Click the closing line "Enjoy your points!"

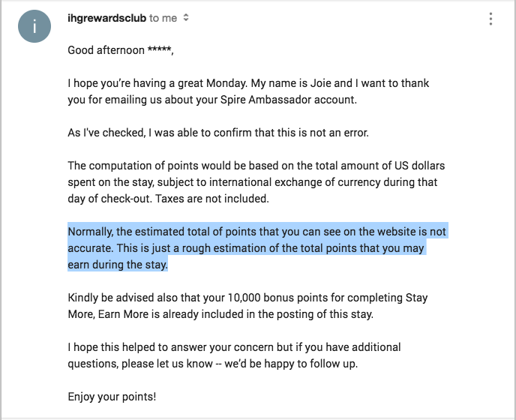coord(112,397)
